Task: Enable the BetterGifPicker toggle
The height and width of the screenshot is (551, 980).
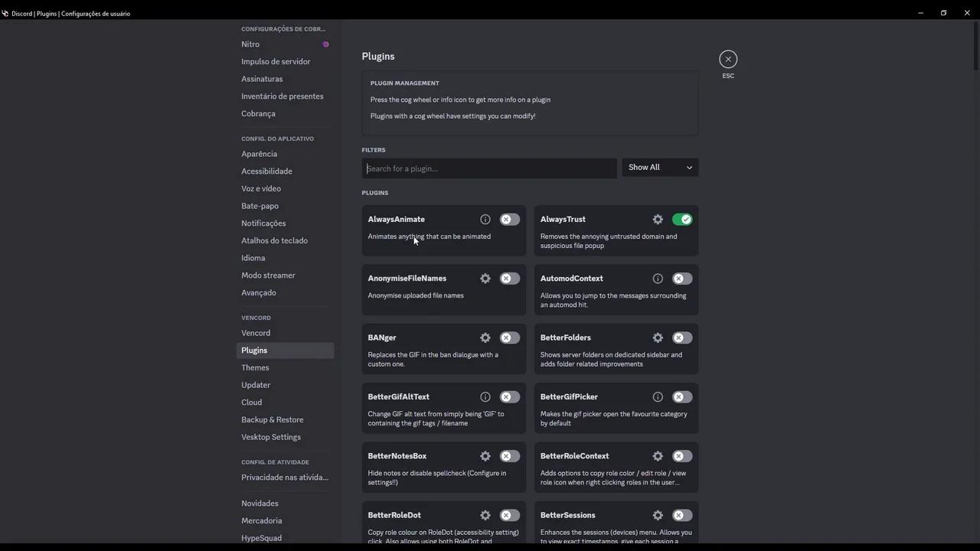Action: click(682, 397)
